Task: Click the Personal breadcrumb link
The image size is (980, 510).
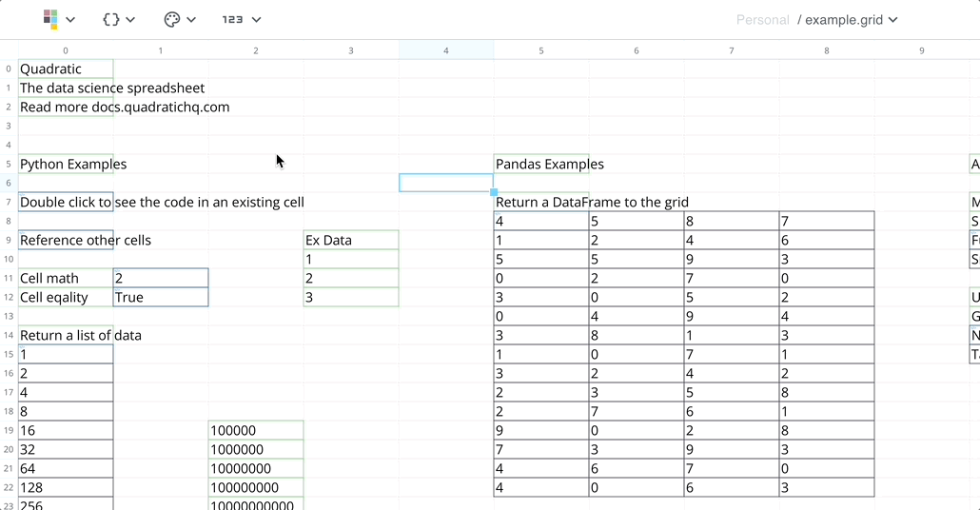Action: (x=762, y=20)
